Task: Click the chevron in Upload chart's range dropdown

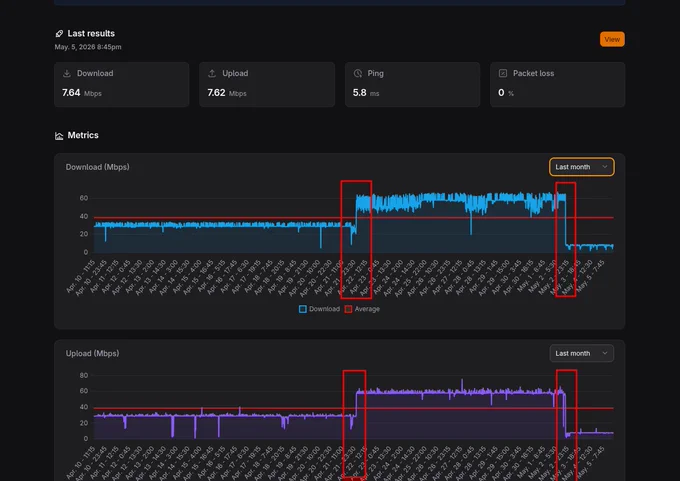Action: click(x=605, y=353)
